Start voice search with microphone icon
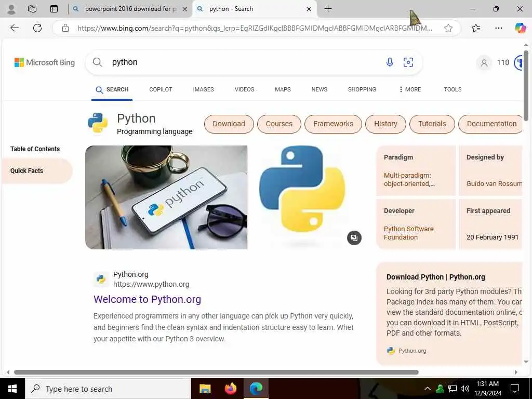532x399 pixels. [390, 62]
